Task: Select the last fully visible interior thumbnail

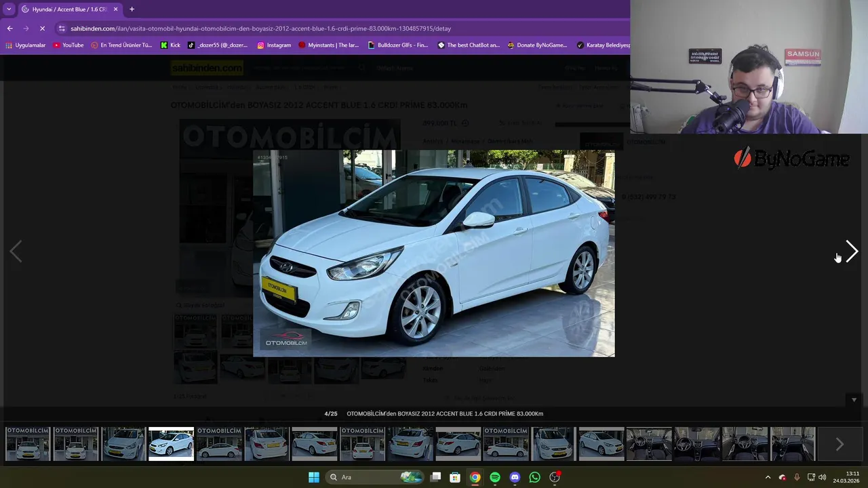Action: pos(793,444)
